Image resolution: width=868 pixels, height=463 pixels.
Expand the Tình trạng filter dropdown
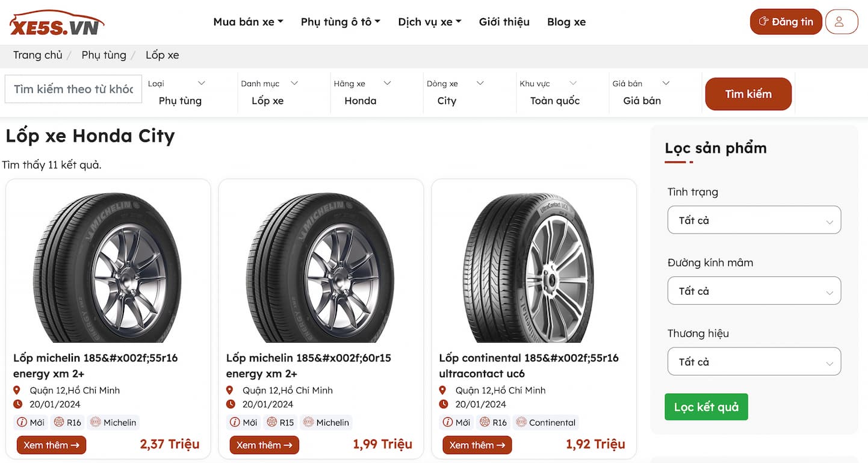(x=754, y=220)
